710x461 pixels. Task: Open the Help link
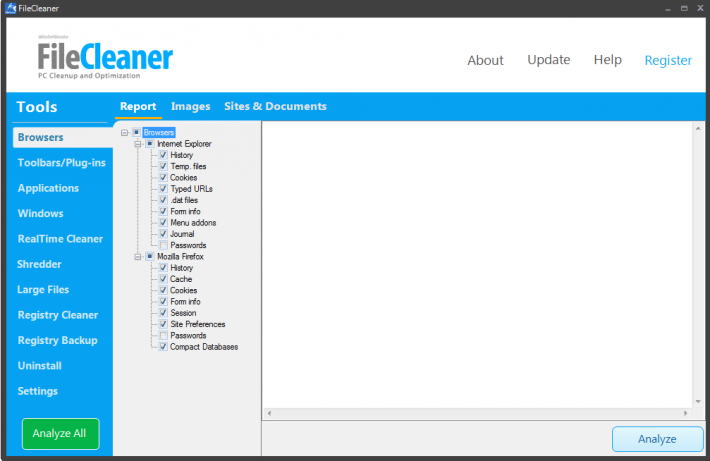pos(608,60)
